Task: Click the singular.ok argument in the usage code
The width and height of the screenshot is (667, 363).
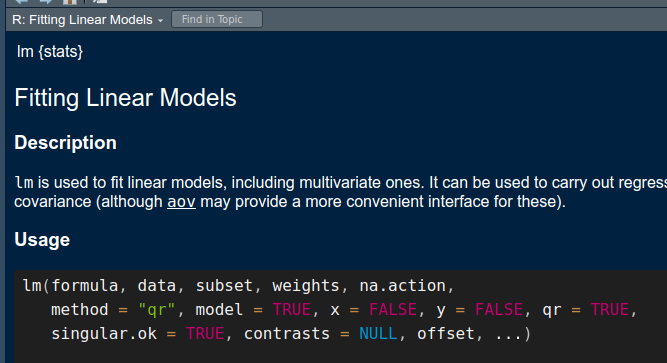Action: point(104,334)
